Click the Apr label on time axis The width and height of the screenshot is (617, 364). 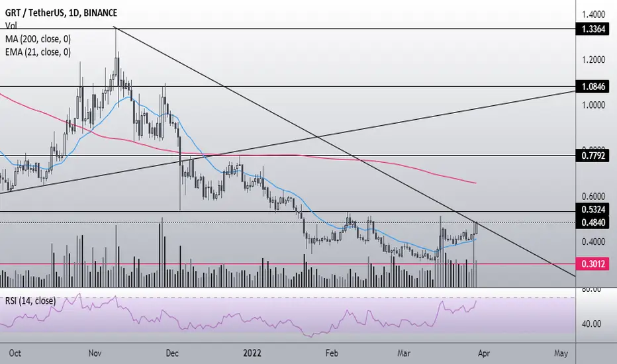pyautogui.click(x=484, y=353)
